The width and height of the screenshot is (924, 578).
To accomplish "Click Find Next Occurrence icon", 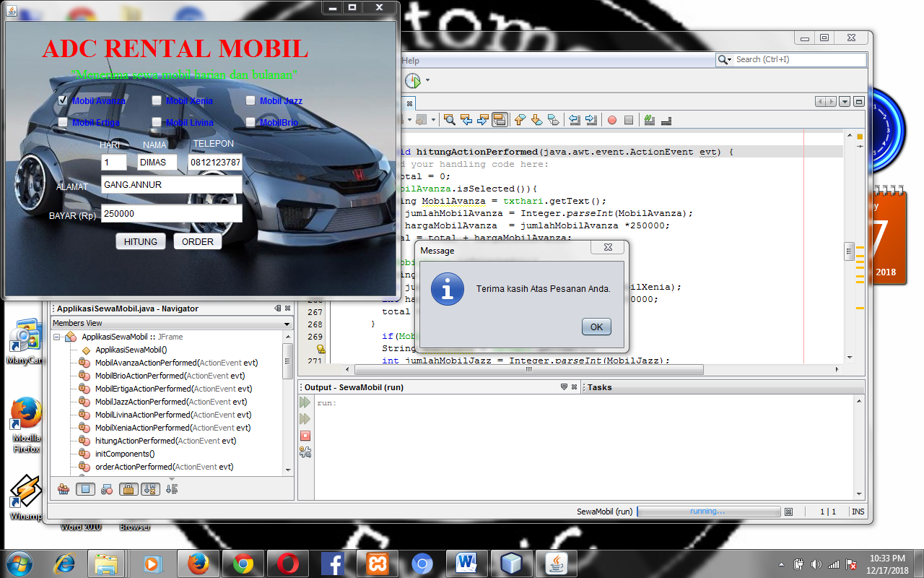I will [x=483, y=120].
